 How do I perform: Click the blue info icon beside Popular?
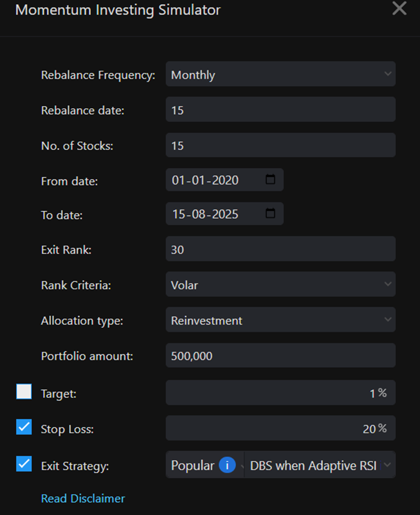(x=227, y=466)
